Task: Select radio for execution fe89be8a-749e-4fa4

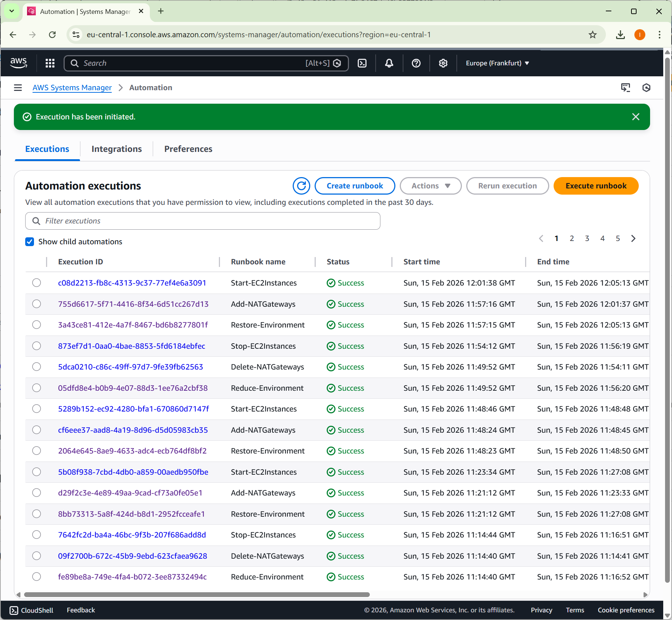Action: [x=37, y=577]
